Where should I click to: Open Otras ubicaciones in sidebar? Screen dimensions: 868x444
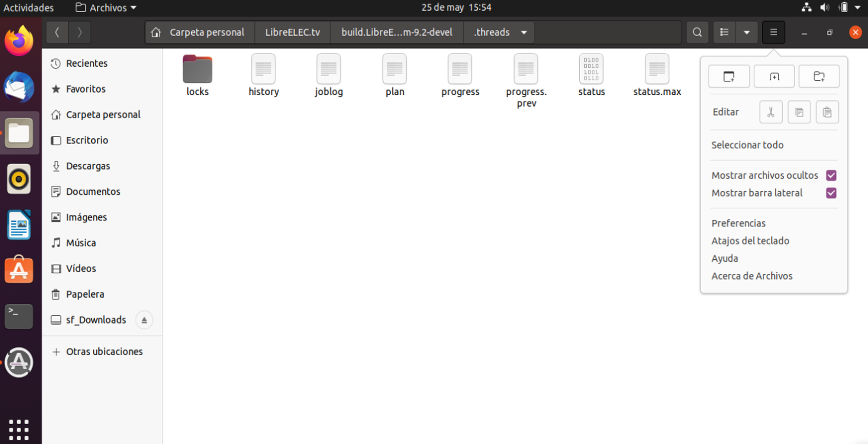[104, 351]
